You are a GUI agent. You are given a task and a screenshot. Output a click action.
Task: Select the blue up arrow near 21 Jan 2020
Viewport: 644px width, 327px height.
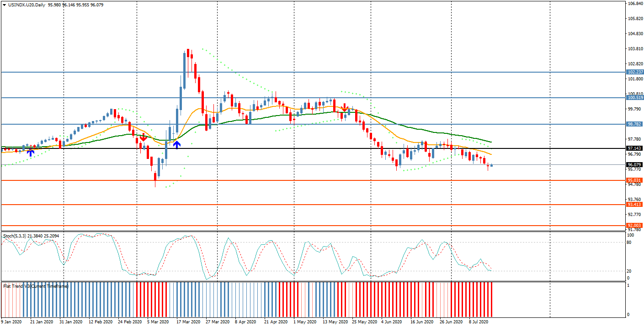[x=30, y=153]
